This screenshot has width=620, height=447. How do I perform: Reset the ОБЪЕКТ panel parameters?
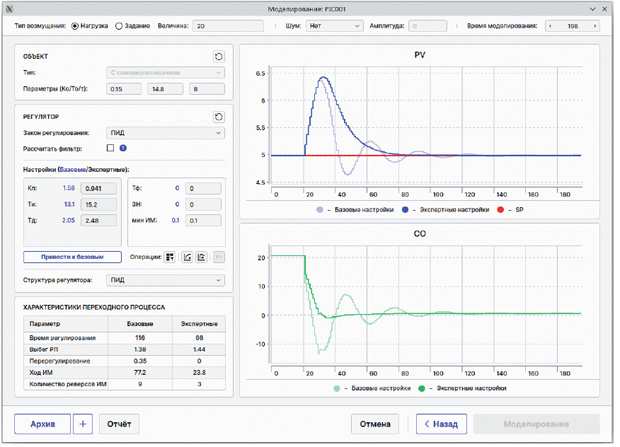click(x=220, y=57)
